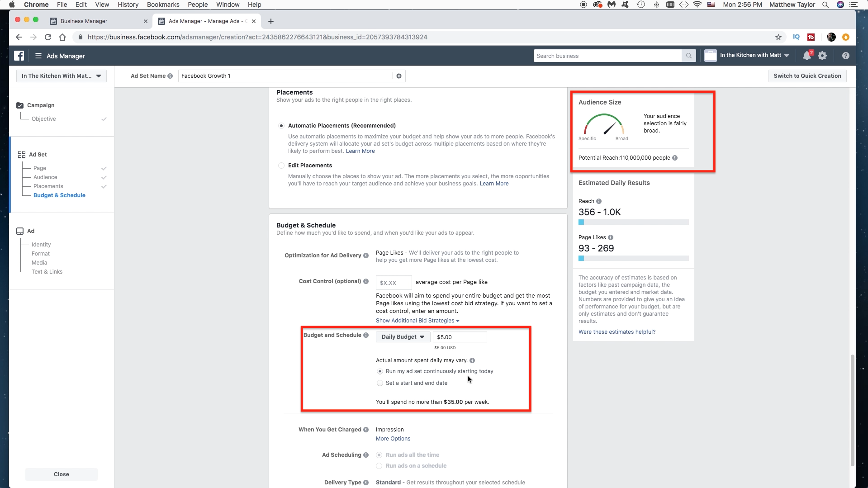868x488 pixels.
Task: Open macOS Spotlight search icon
Action: [825, 5]
